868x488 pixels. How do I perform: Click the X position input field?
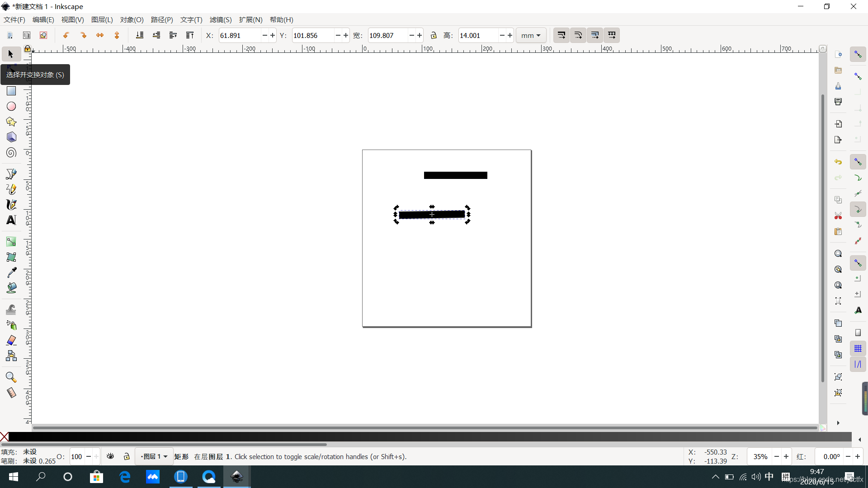(239, 35)
